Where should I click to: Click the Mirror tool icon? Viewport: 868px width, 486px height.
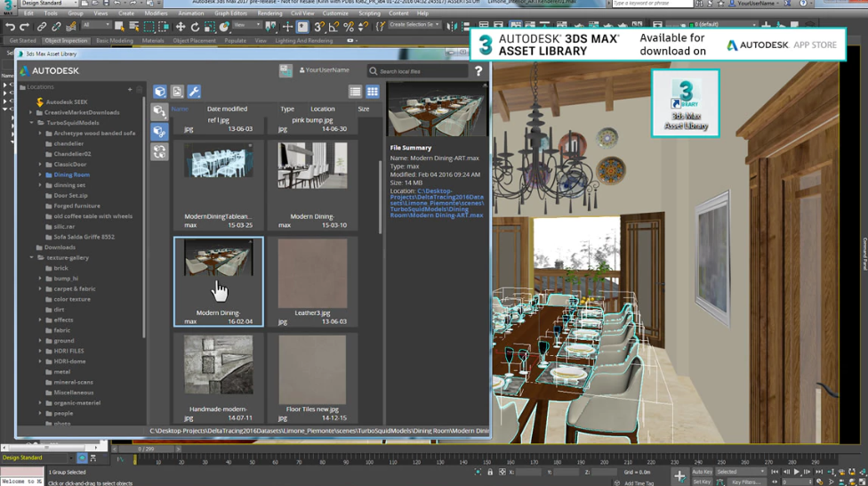pyautogui.click(x=453, y=27)
